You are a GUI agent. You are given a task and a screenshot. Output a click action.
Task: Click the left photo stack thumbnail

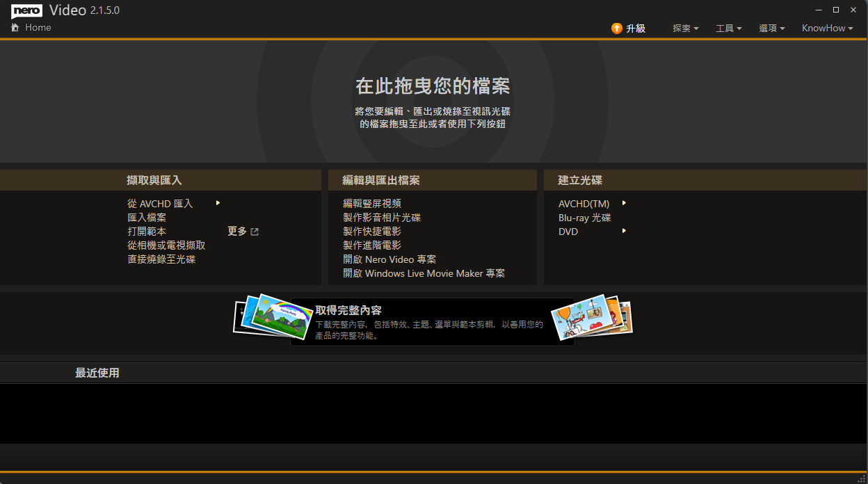[262, 316]
